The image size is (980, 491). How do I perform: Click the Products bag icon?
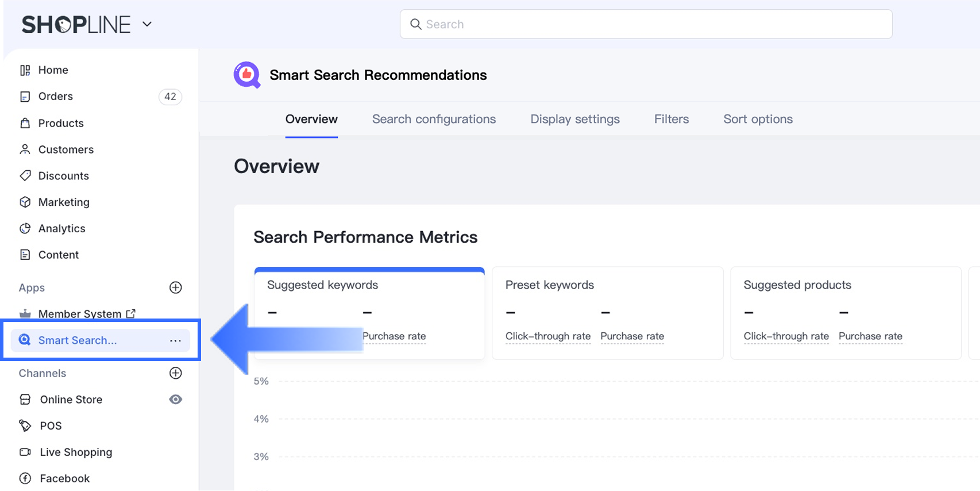tap(25, 123)
